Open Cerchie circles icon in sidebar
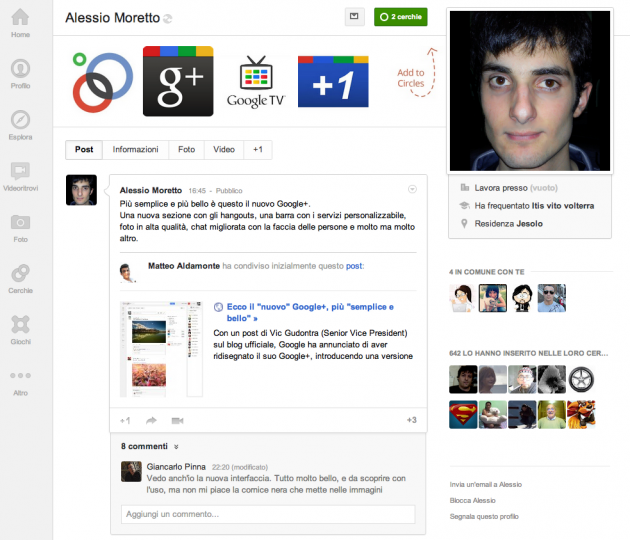Viewport: 630px width, 540px height. tap(20, 279)
